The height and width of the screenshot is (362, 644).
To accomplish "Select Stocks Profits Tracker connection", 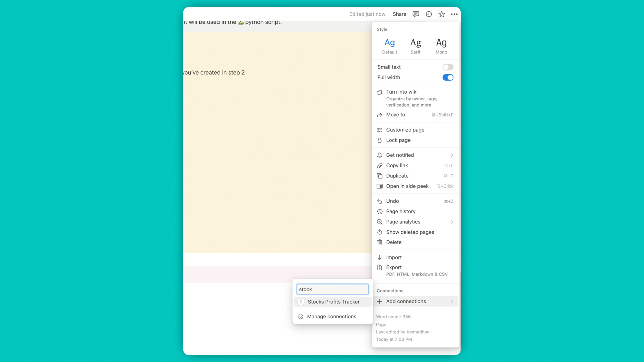I will pos(332,302).
